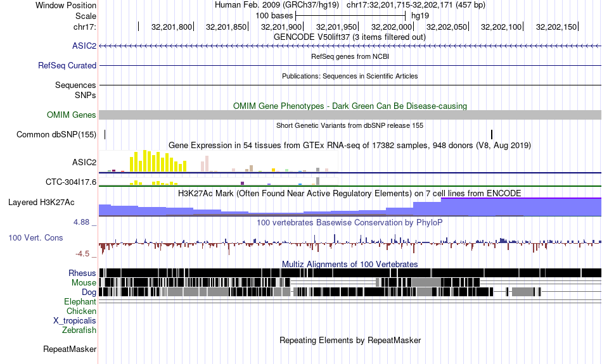602x364 pixels.
Task: Click 'Short Genetic Variants from dbSNP release 155' title
Action: click(x=350, y=125)
